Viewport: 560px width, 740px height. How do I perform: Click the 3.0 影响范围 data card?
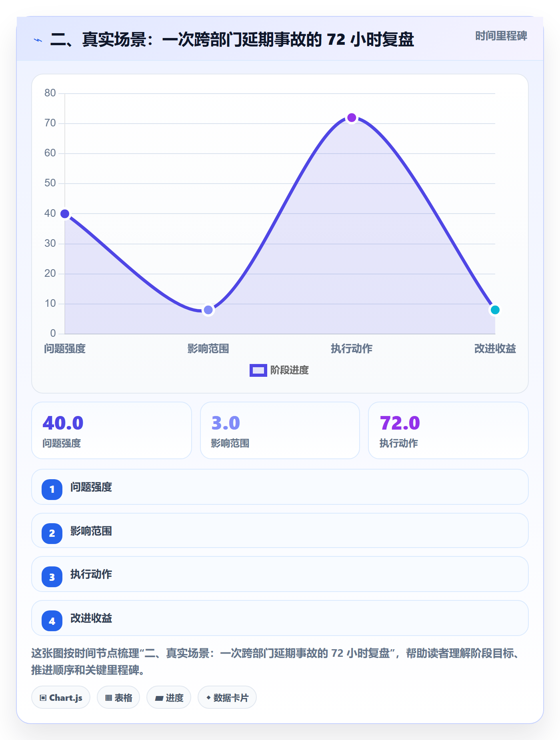click(x=280, y=430)
